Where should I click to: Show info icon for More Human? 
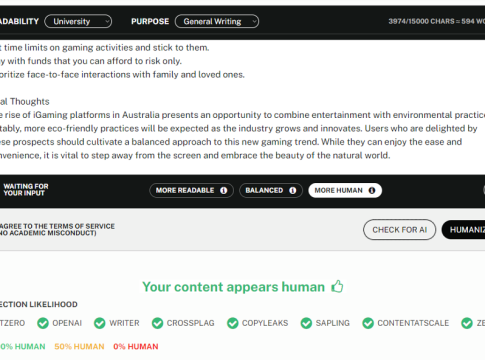372,190
